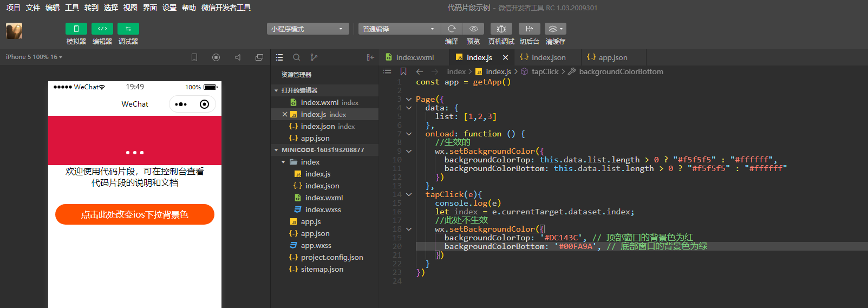Open sitemap.json in the file tree
Viewport: 868px width, 308px height.
click(325, 269)
